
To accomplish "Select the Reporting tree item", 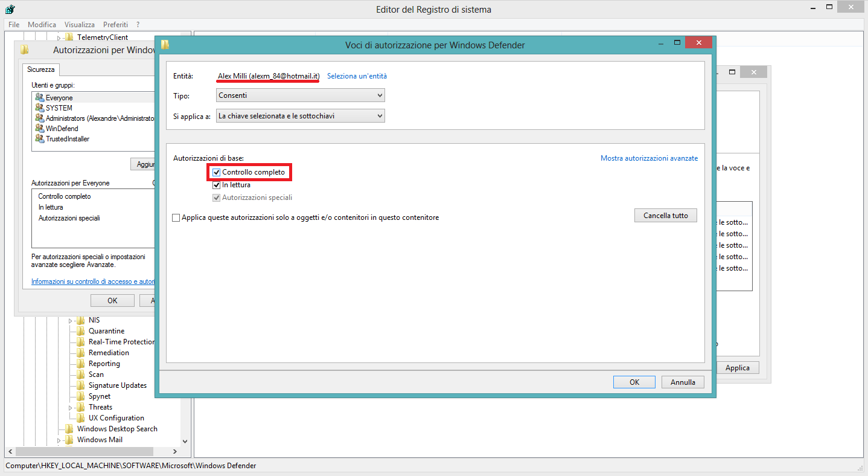I will click(104, 364).
